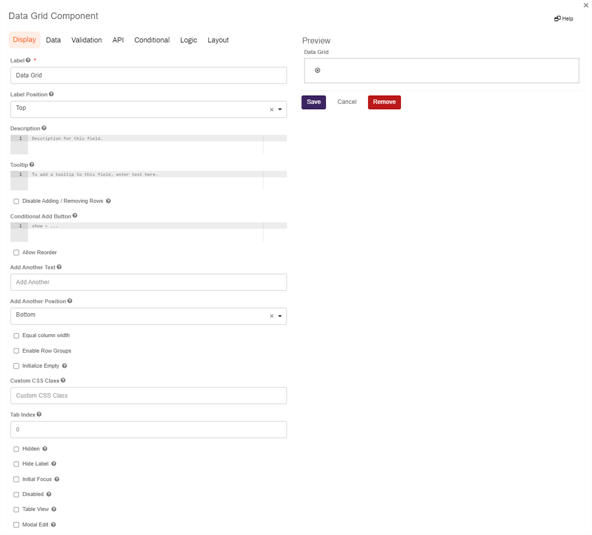Viewport: 592px width, 535px height.
Task: Click the Tab Index help icon
Action: coord(39,414)
